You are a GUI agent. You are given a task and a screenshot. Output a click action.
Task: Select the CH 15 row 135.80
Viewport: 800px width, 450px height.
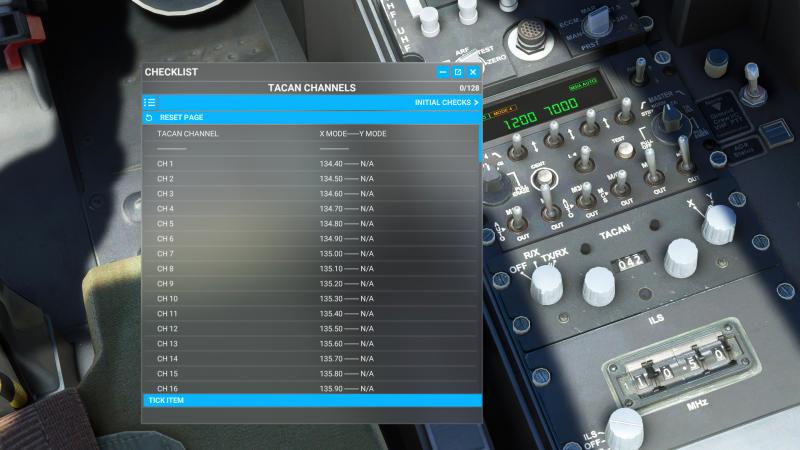coord(310,373)
